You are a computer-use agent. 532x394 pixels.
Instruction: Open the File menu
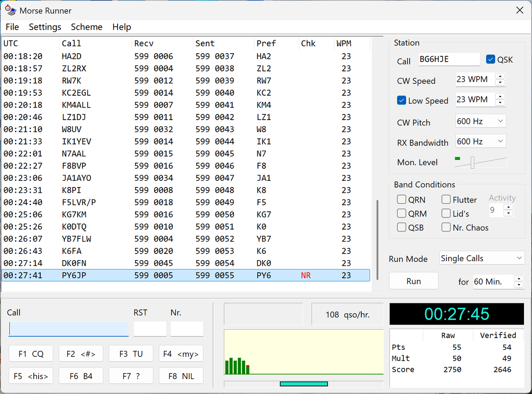click(x=12, y=27)
